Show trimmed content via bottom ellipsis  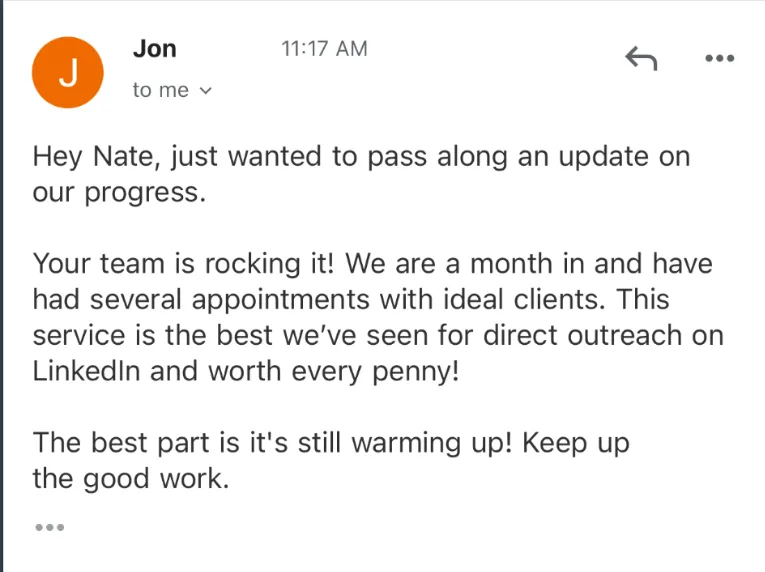tap(48, 527)
